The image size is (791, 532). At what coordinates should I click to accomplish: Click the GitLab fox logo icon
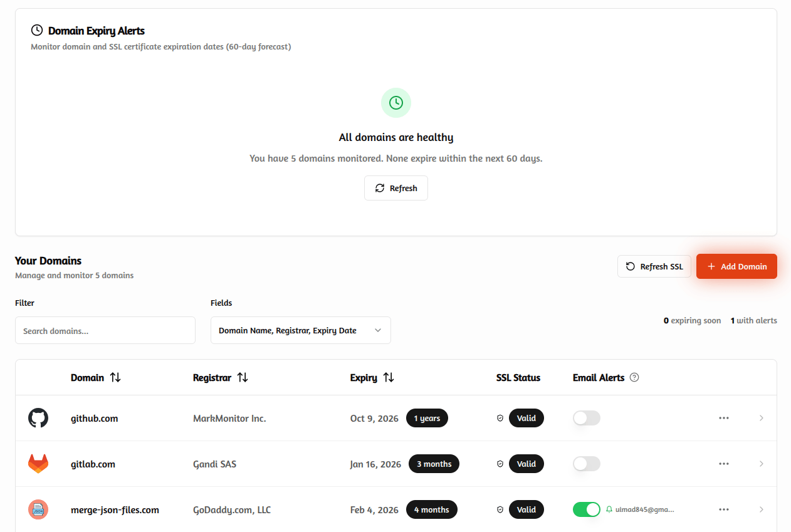38,464
